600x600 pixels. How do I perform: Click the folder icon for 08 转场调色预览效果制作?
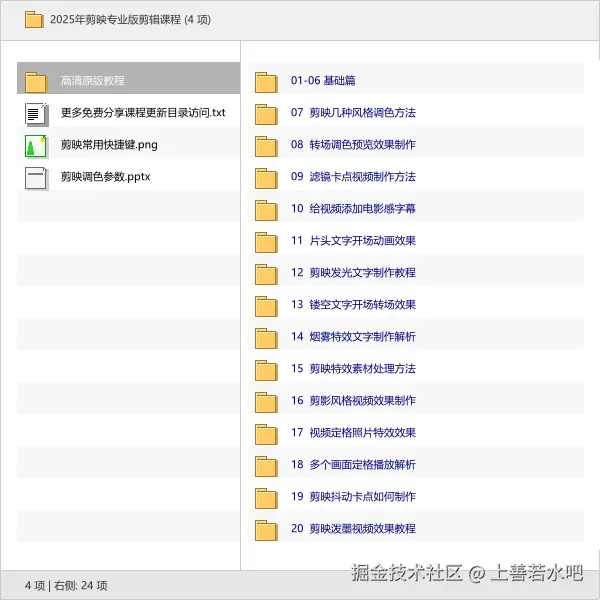coord(266,146)
